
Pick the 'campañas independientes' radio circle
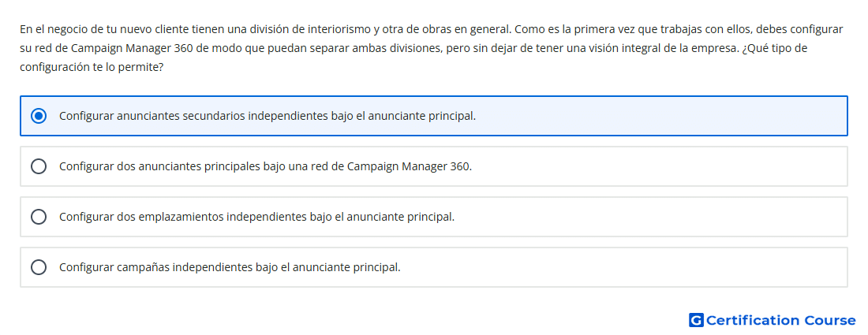(39, 267)
